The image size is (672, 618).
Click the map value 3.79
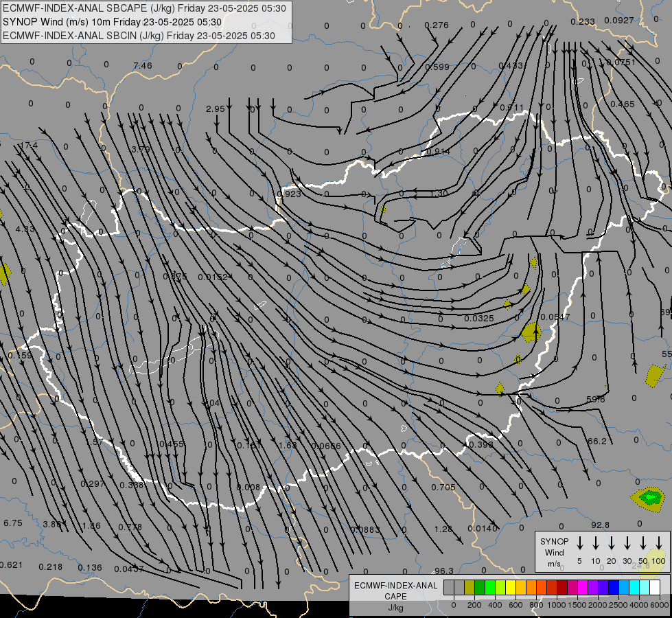141,149
